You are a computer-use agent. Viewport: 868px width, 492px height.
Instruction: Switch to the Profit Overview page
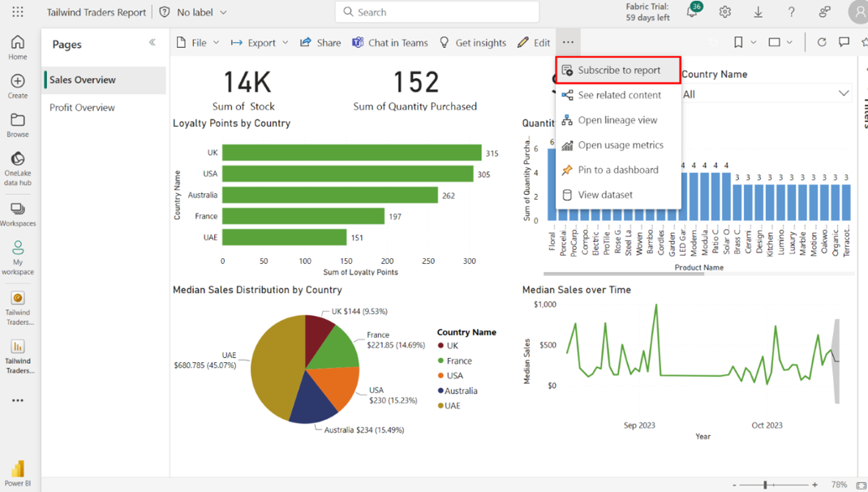[82, 107]
